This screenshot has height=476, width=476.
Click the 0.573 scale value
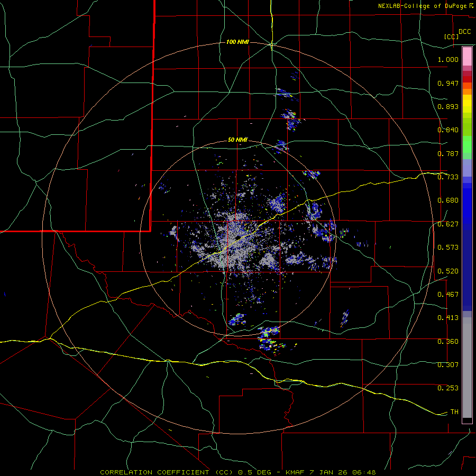[448, 248]
